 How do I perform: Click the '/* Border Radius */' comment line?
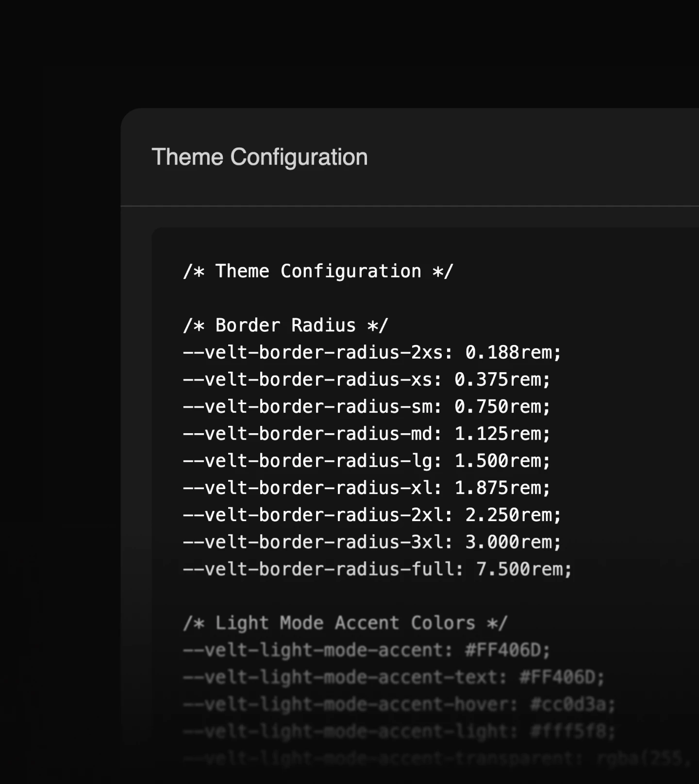tap(286, 326)
